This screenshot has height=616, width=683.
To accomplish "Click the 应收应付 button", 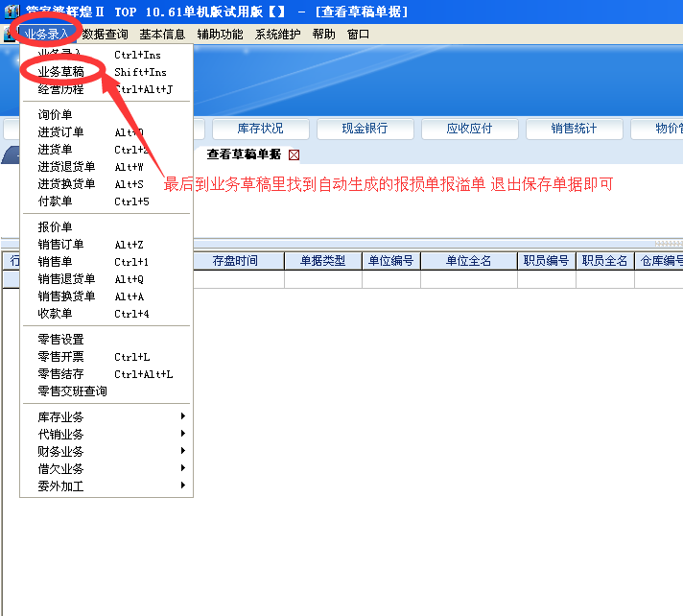I will (x=469, y=130).
